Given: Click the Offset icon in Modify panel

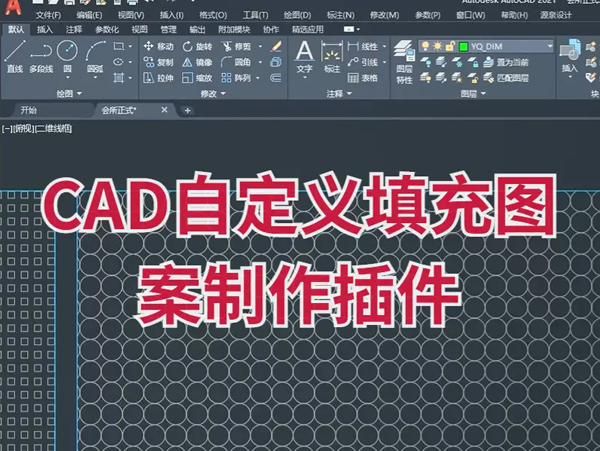Looking at the screenshot, I should [276, 78].
